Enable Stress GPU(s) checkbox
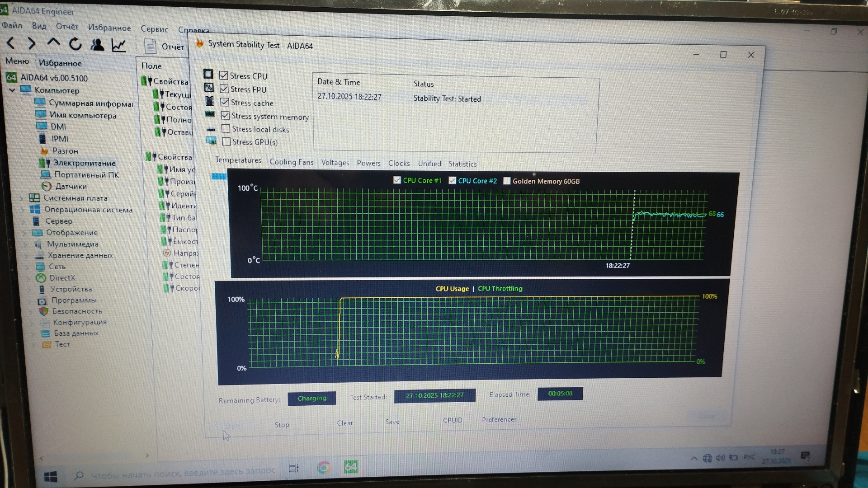 pyautogui.click(x=226, y=141)
